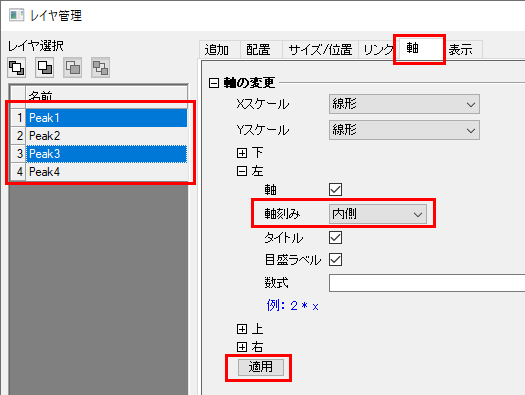Expand the 上 axis section

(x=241, y=329)
